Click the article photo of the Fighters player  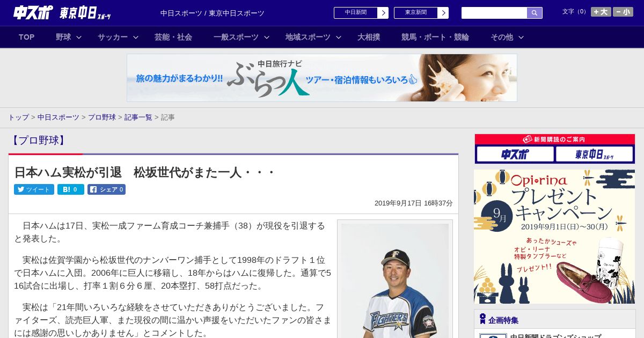(x=395, y=281)
